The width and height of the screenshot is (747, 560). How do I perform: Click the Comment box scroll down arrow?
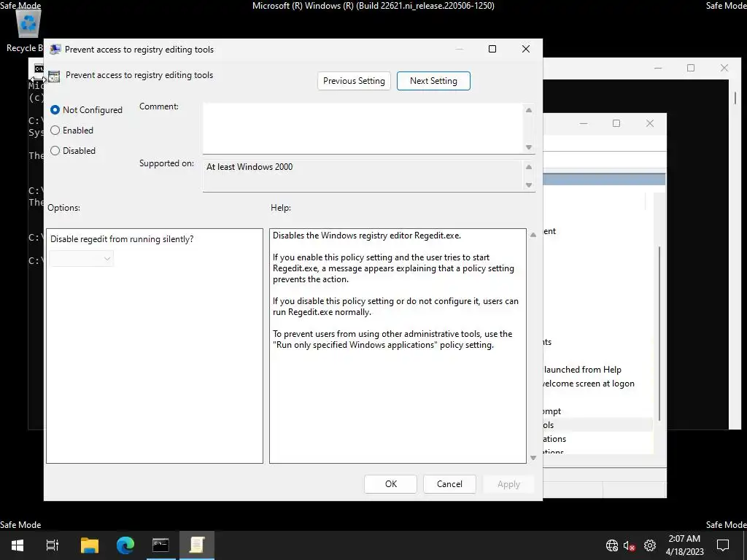(529, 147)
